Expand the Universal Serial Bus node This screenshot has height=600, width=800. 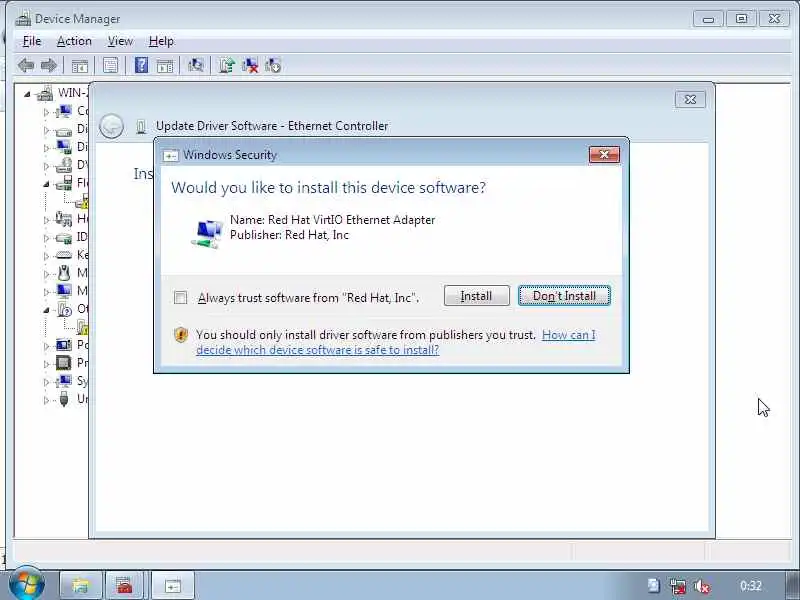[46, 400]
